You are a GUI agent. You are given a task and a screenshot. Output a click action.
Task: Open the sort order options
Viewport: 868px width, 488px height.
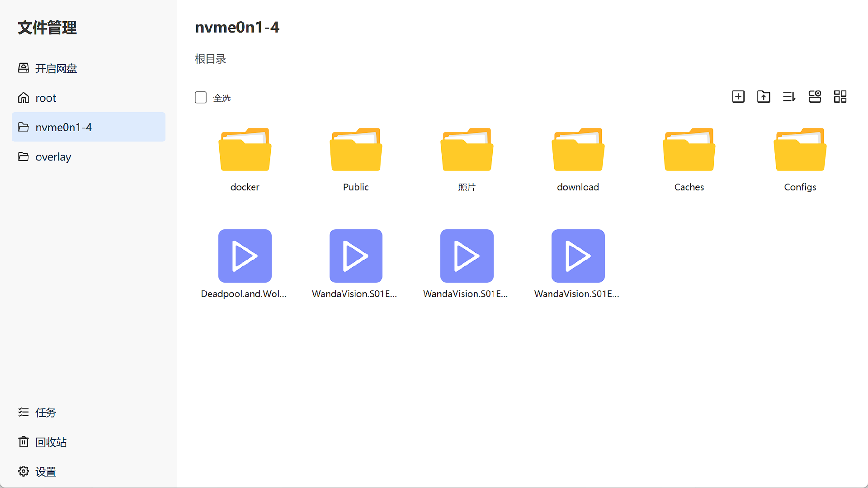[789, 97]
